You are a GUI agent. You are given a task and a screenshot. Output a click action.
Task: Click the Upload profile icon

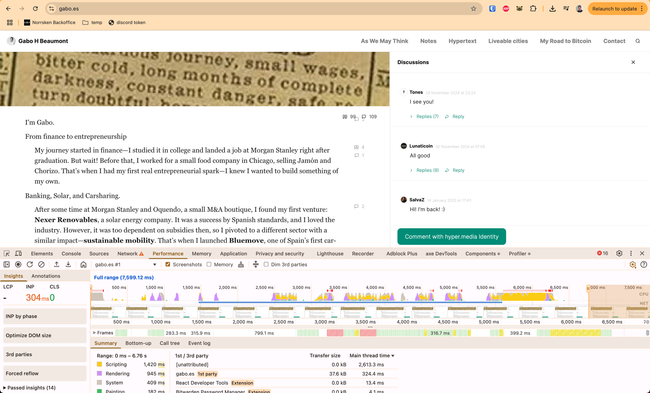pyautogui.click(x=56, y=264)
